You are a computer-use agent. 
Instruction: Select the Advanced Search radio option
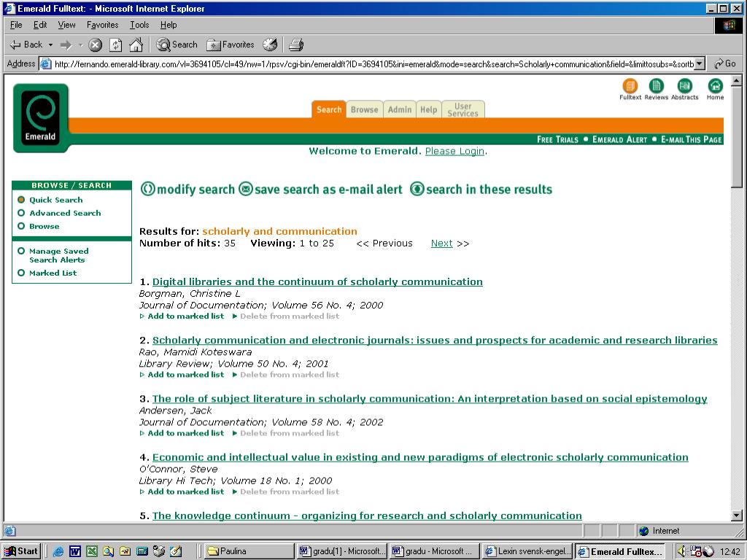21,213
